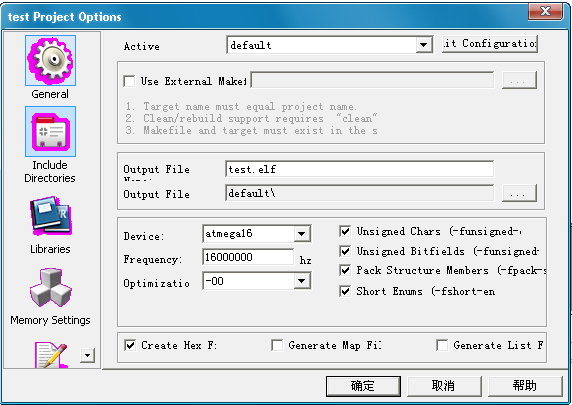
Task: Open Memory Settings cubes icon
Action: tap(51, 287)
